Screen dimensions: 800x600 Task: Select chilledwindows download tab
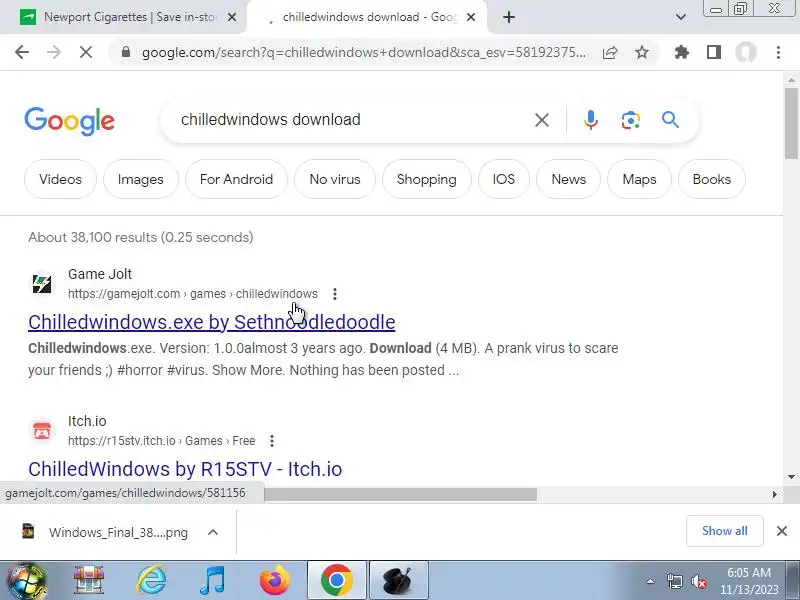pyautogui.click(x=367, y=17)
